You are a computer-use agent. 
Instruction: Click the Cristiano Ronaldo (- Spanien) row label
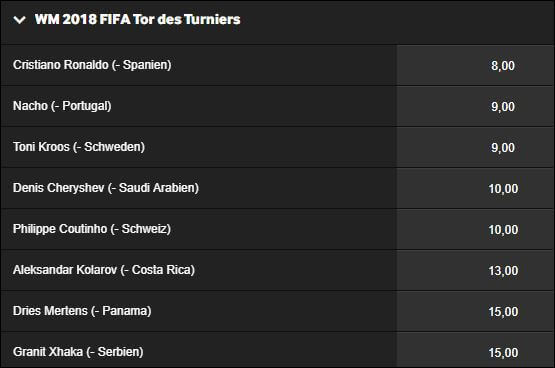coord(92,65)
